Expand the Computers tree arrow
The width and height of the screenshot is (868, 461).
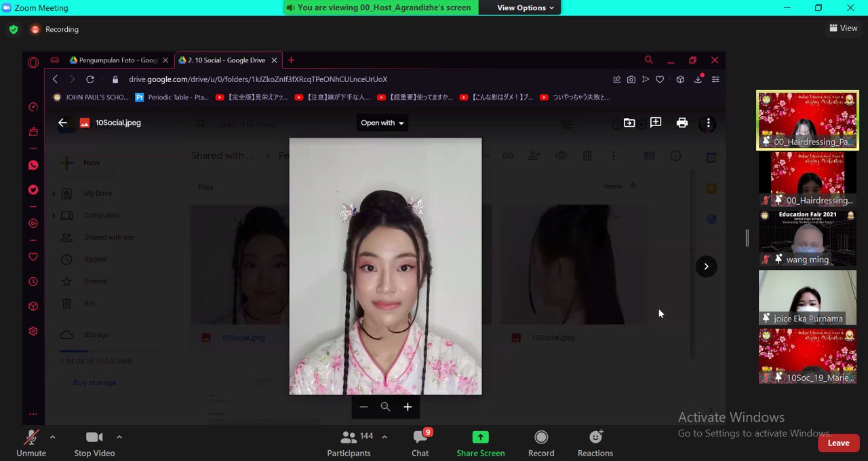pyautogui.click(x=54, y=216)
